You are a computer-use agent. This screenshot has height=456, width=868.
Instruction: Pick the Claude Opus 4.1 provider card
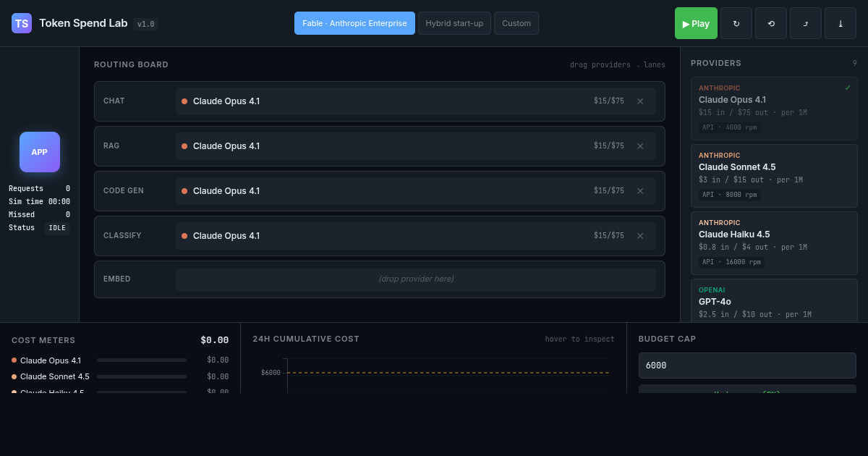tap(774, 109)
